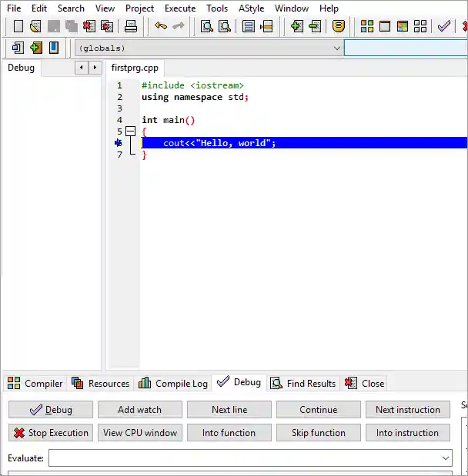Click the Skip function button
This screenshot has height=476, width=468.
coord(319,433)
